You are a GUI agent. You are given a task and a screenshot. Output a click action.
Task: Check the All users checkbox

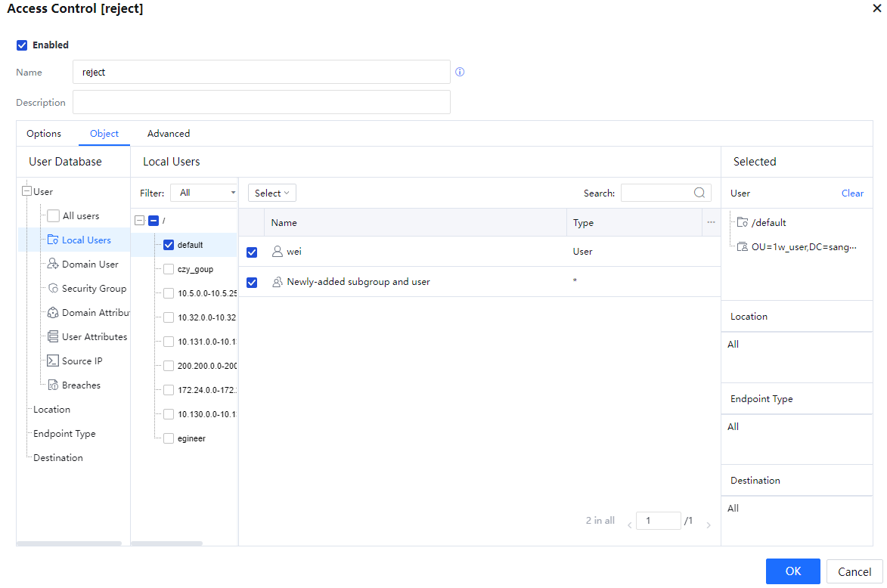(x=53, y=216)
